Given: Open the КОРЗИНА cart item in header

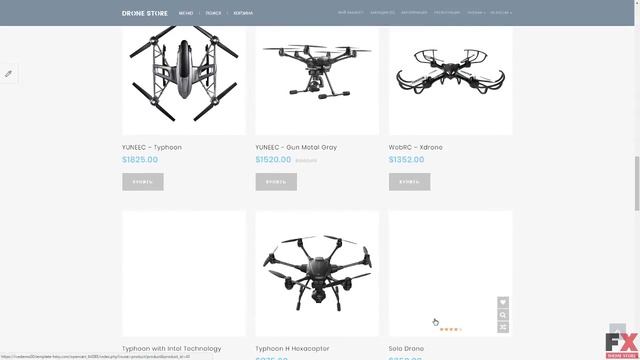Looking at the screenshot, I should click(243, 13).
